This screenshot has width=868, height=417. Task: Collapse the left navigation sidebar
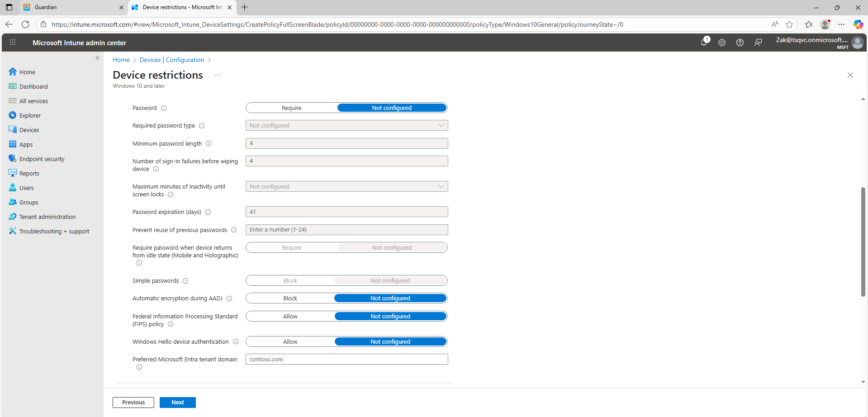[97, 58]
